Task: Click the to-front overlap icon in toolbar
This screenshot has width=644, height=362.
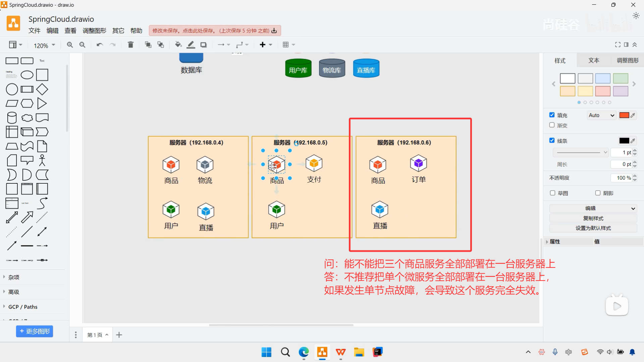Action: click(148, 44)
